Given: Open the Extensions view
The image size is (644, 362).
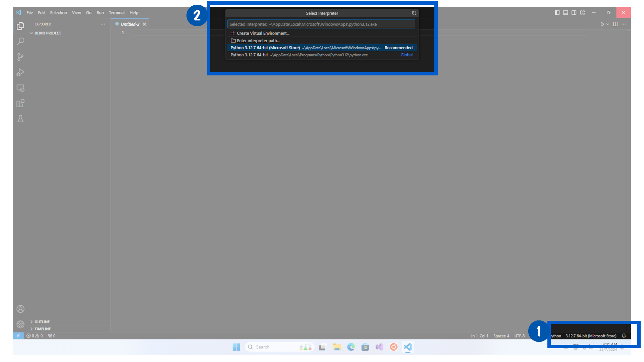Looking at the screenshot, I should [20, 103].
